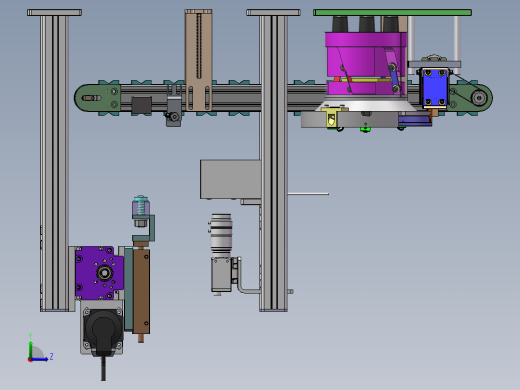Select the gray sensor bracket with knob
The image size is (520, 390).
[x=174, y=110]
